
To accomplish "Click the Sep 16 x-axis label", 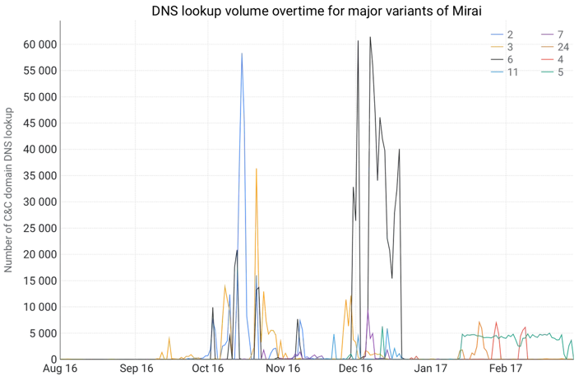I will [137, 369].
